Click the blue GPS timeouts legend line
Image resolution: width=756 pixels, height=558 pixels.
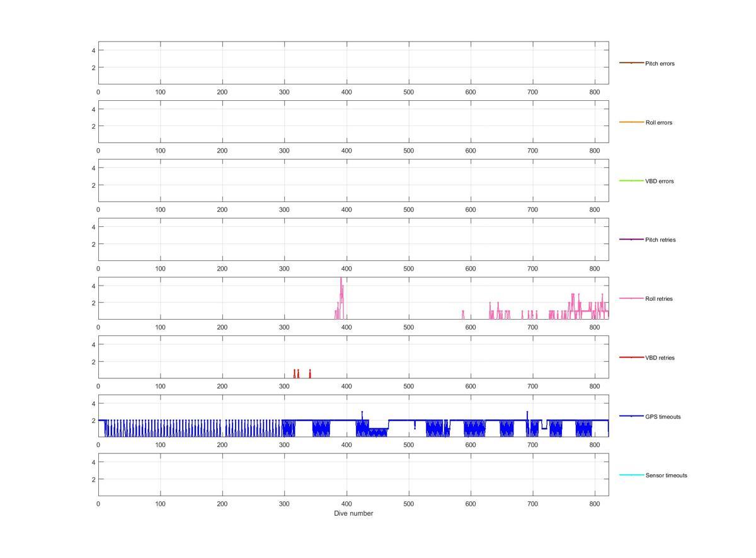point(631,416)
